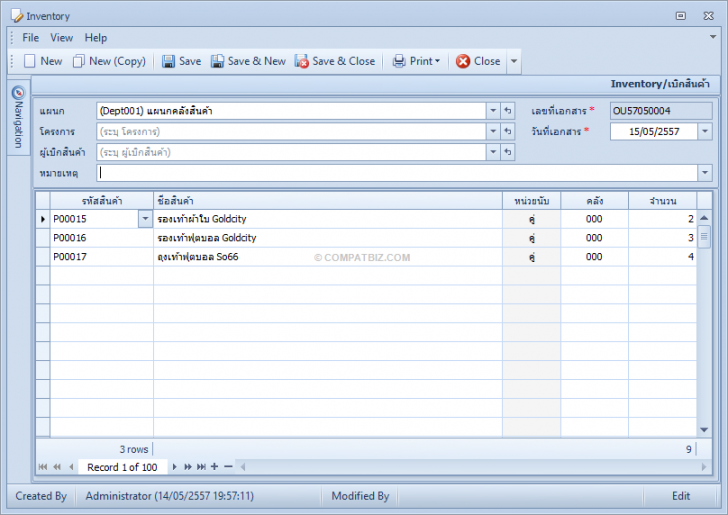Select product code cell P00017
This screenshot has height=515, width=728.
[x=102, y=257]
